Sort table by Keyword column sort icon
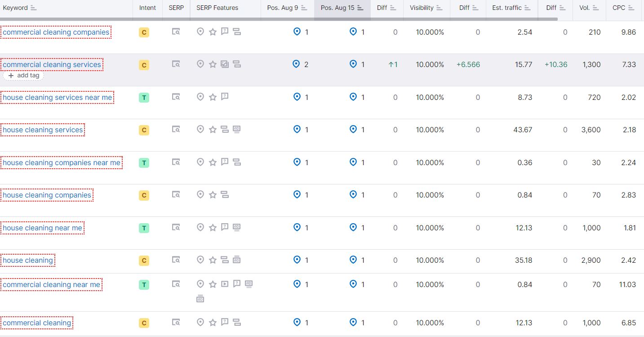Viewport: 644px width, 337px height. 33,8
